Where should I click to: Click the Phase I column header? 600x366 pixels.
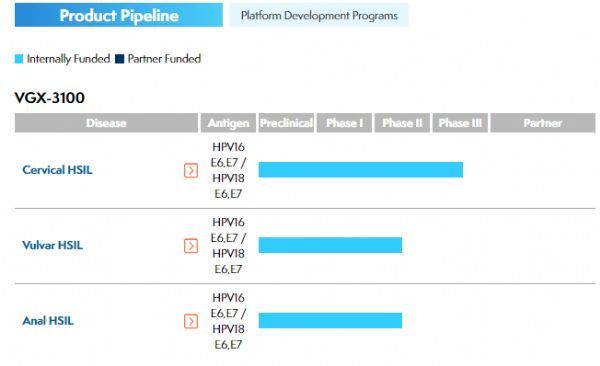tap(344, 123)
